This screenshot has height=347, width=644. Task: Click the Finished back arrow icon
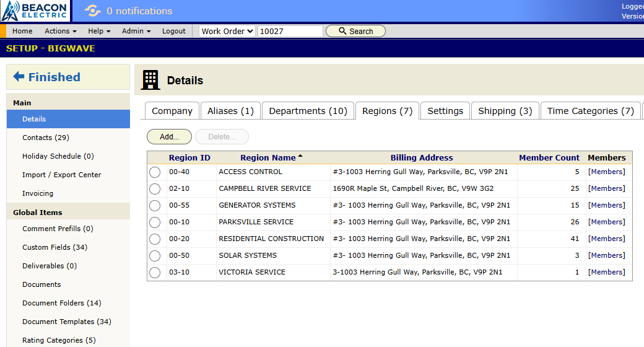coord(19,76)
